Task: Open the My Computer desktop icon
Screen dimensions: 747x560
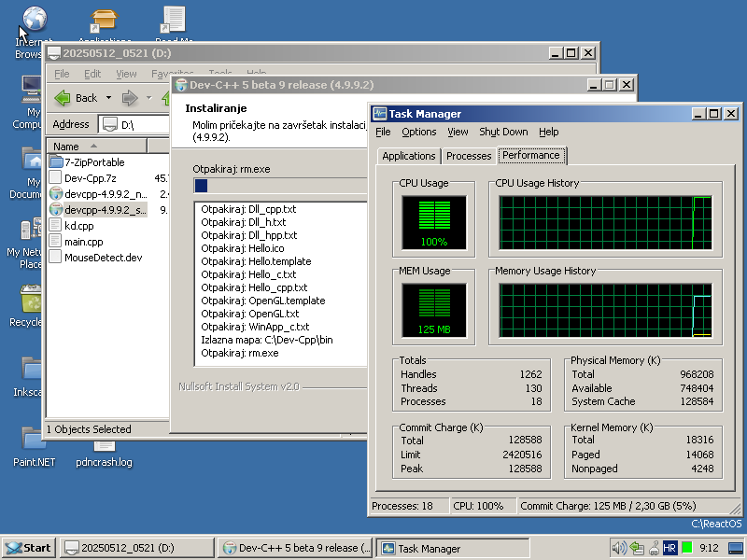Action: click(32, 90)
